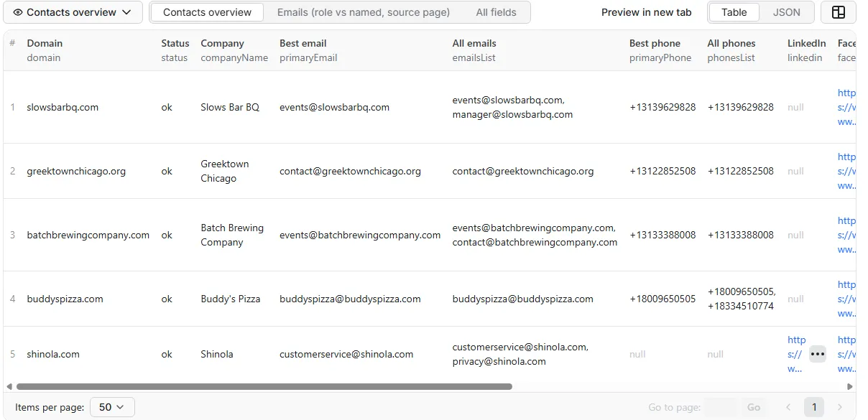Open the ellipsis menu in the Shinola row

(x=818, y=354)
